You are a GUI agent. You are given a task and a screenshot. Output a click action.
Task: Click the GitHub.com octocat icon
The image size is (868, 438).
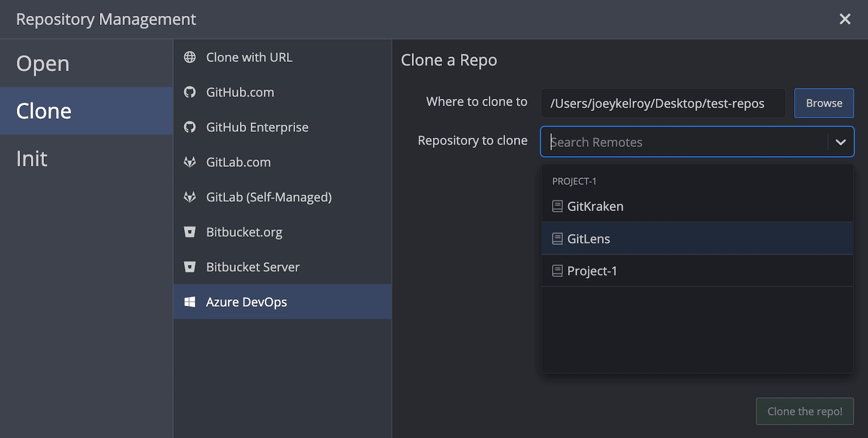point(190,92)
